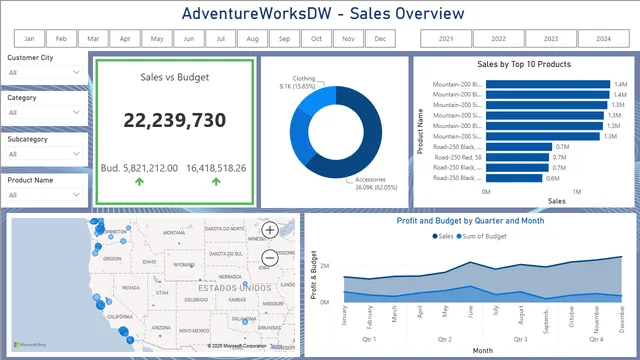Click the Accessories 36.09K (62.05%) label

point(376,183)
